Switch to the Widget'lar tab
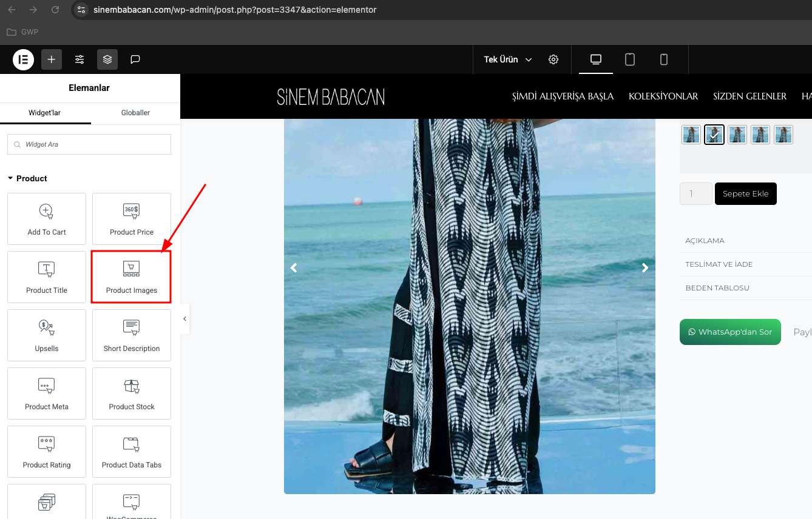 click(45, 113)
